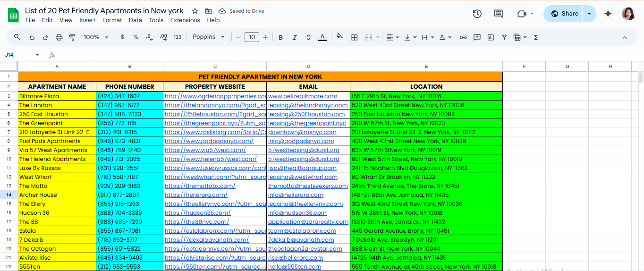This screenshot has width=644, height=271.
Task: Open the table views dropdown
Action: click(520, 37)
